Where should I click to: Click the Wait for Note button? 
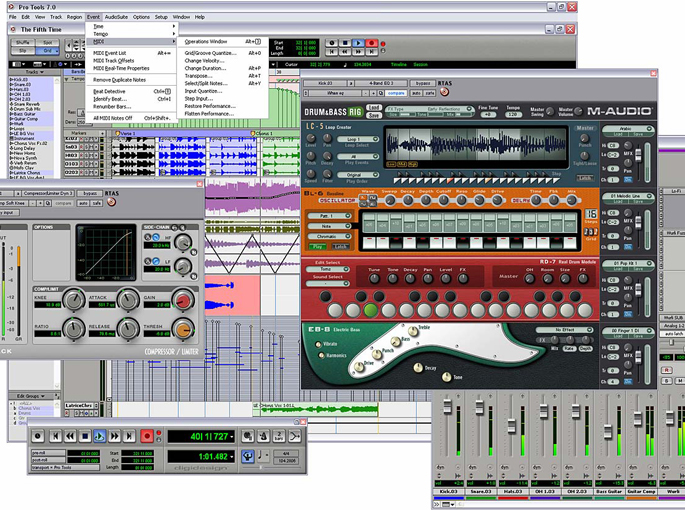247,436
